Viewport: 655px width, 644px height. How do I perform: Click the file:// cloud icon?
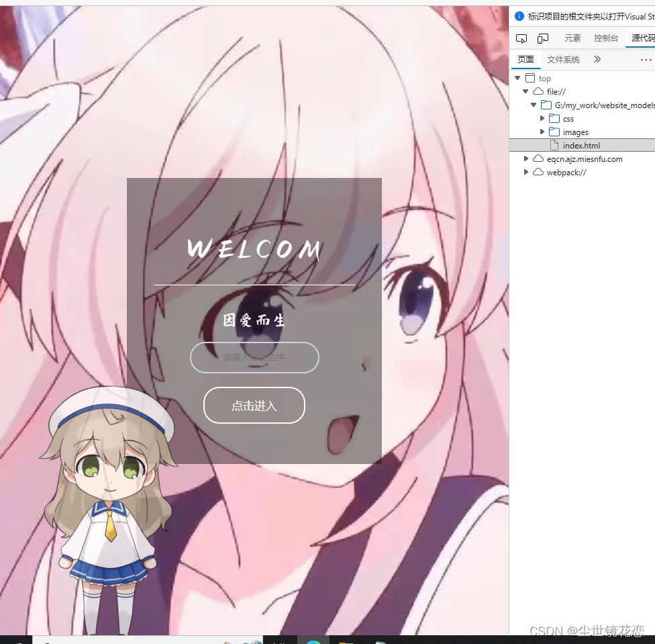click(x=538, y=91)
